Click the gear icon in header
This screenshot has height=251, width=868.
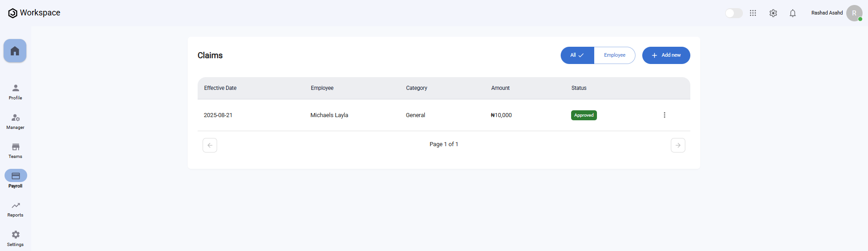tap(773, 13)
